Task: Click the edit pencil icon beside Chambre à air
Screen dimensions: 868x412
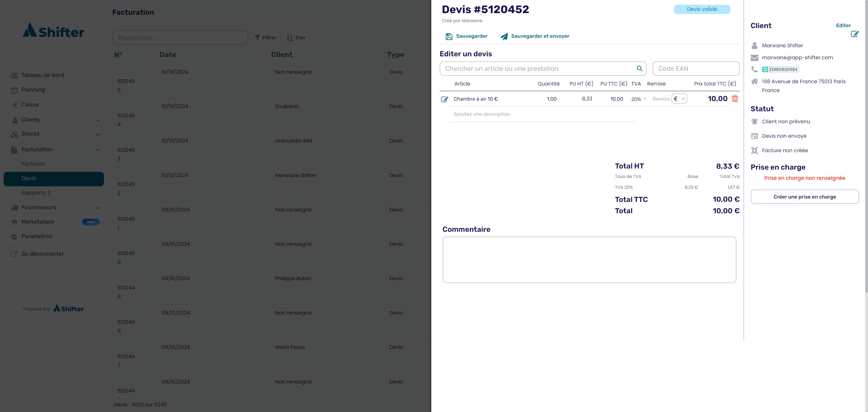Action: [x=444, y=99]
